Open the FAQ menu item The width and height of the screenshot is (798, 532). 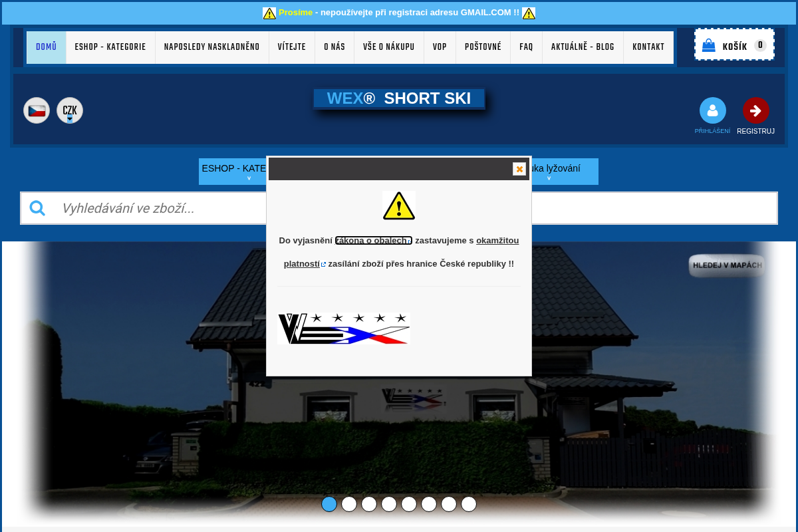[x=526, y=47]
